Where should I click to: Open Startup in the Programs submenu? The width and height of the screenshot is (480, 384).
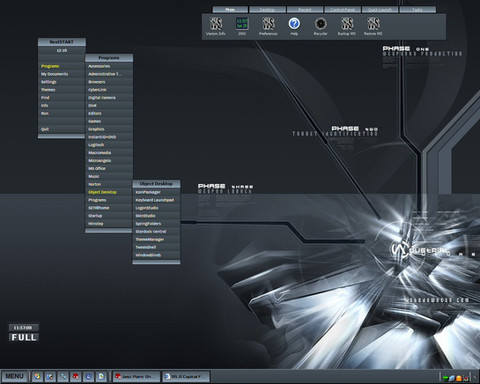tap(109, 216)
